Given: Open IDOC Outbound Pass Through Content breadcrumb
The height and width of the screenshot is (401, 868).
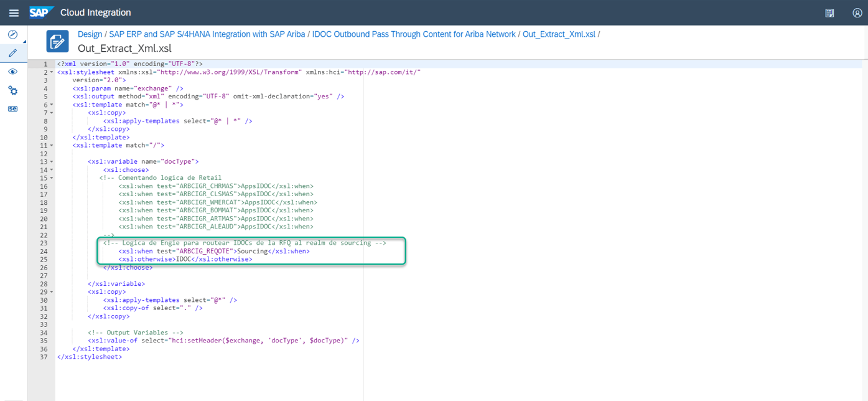Looking at the screenshot, I should (x=414, y=34).
